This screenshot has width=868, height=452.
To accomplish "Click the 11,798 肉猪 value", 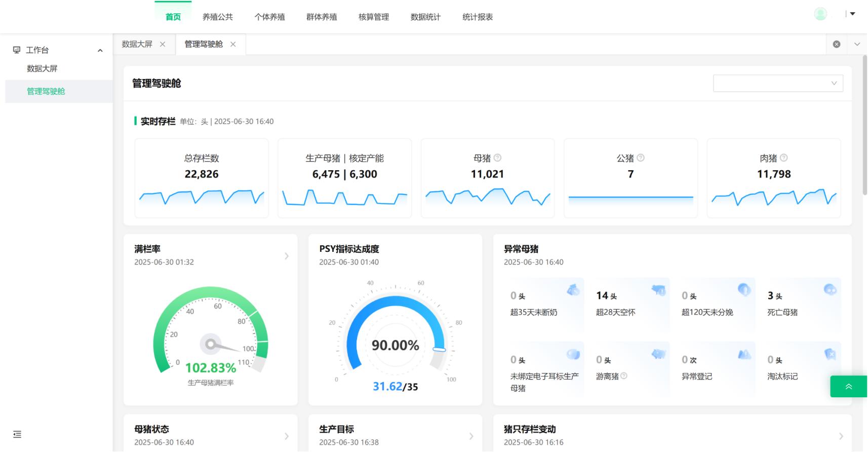I will point(774,174).
